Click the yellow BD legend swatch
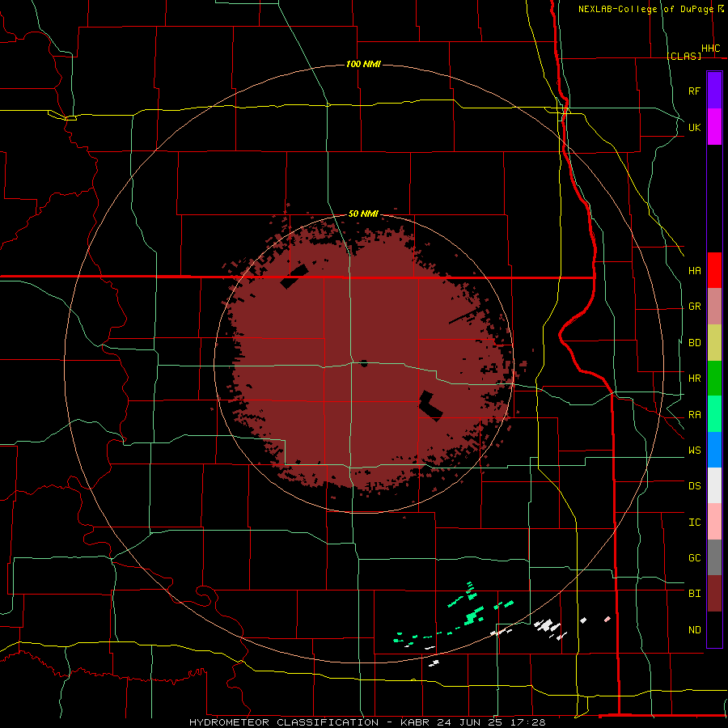The height and width of the screenshot is (728, 728). 714,343
